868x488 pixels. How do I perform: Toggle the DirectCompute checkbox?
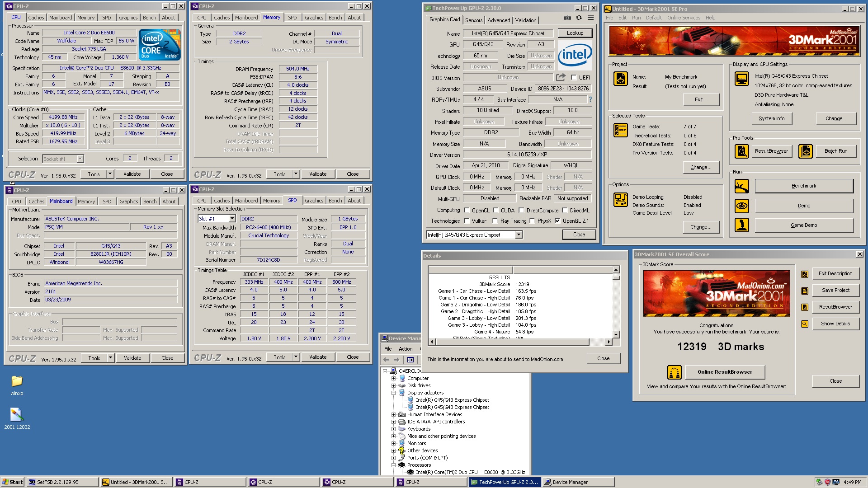coord(521,210)
